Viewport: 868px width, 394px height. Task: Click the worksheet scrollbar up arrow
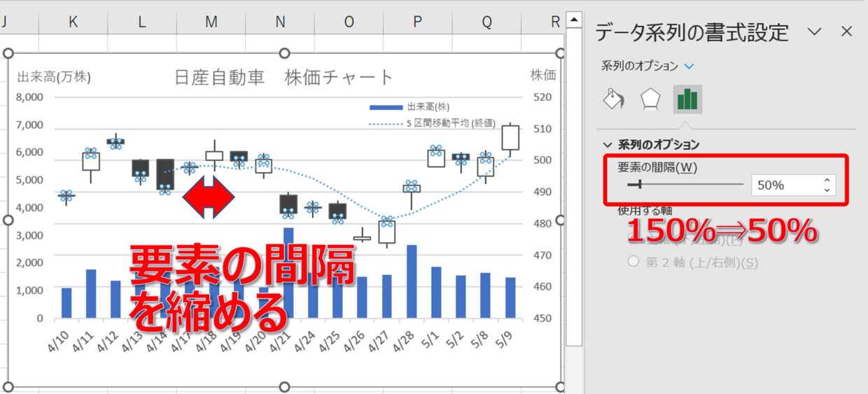coord(574,20)
